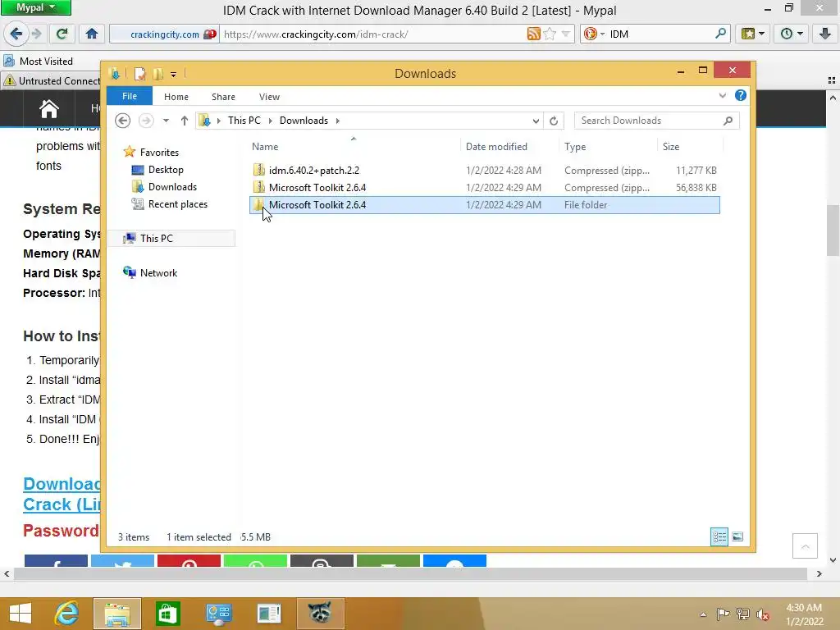Expand chevron after Downloads breadcrumb
The width and height of the screenshot is (840, 630).
tap(337, 121)
